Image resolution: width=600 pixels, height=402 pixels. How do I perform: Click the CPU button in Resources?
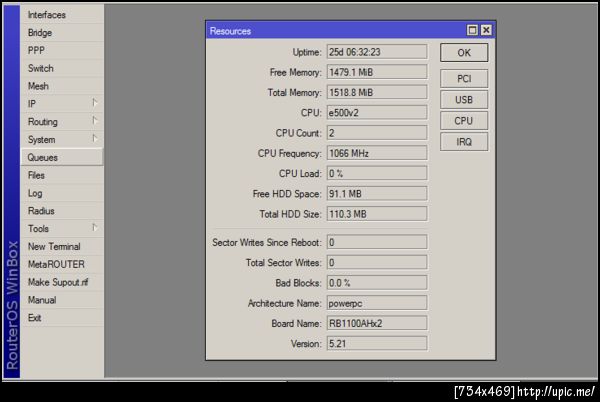464,121
